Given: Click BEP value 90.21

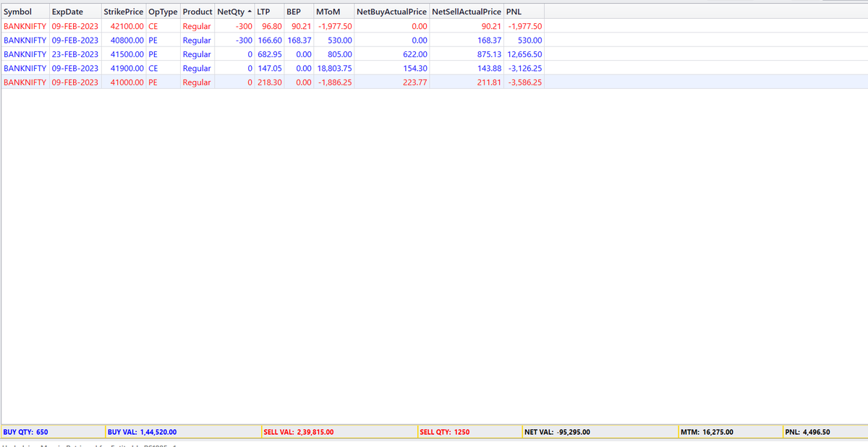Looking at the screenshot, I should [x=302, y=26].
